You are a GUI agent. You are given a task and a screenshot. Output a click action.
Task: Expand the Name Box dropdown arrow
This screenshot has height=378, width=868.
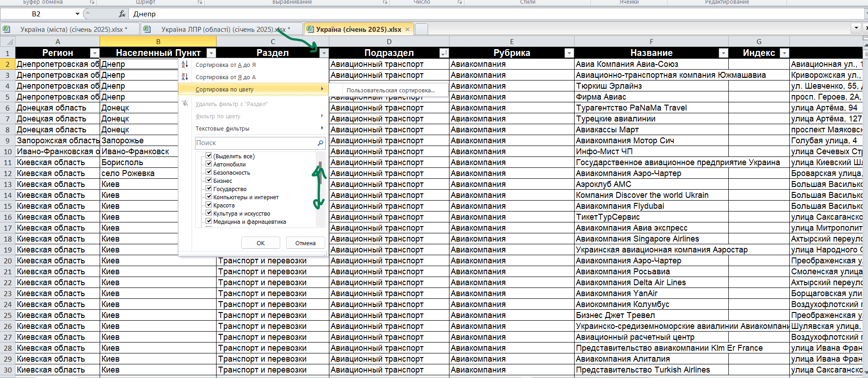click(x=77, y=14)
